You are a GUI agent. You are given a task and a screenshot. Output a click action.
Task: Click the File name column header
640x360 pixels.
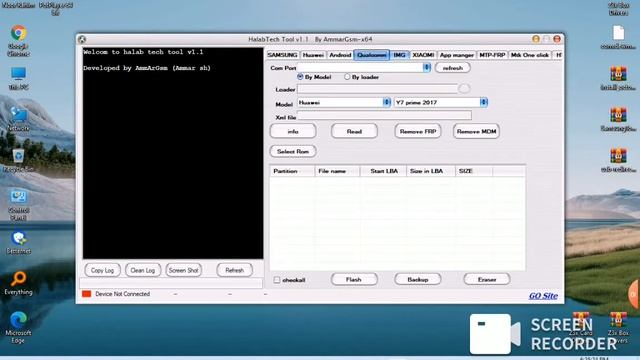pyautogui.click(x=337, y=171)
